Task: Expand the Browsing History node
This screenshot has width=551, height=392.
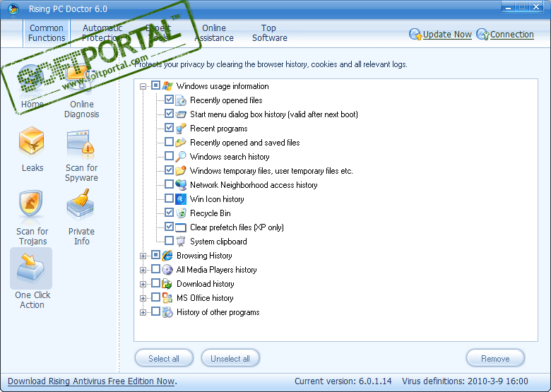Action: [x=143, y=256]
